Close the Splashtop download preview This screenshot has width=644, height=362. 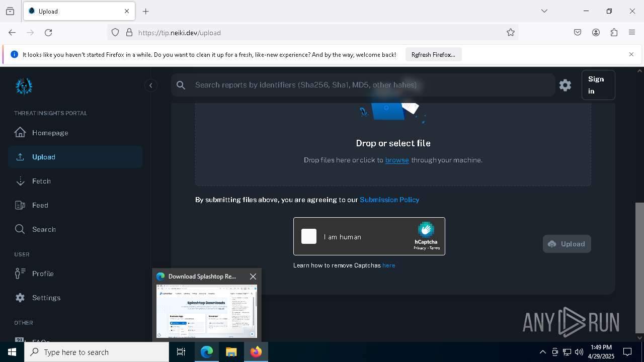pos(253,277)
